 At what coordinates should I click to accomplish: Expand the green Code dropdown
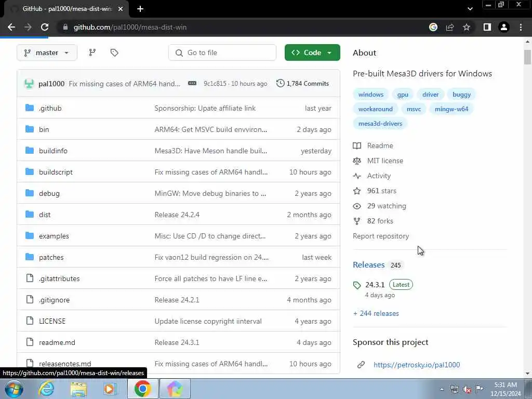click(x=312, y=52)
